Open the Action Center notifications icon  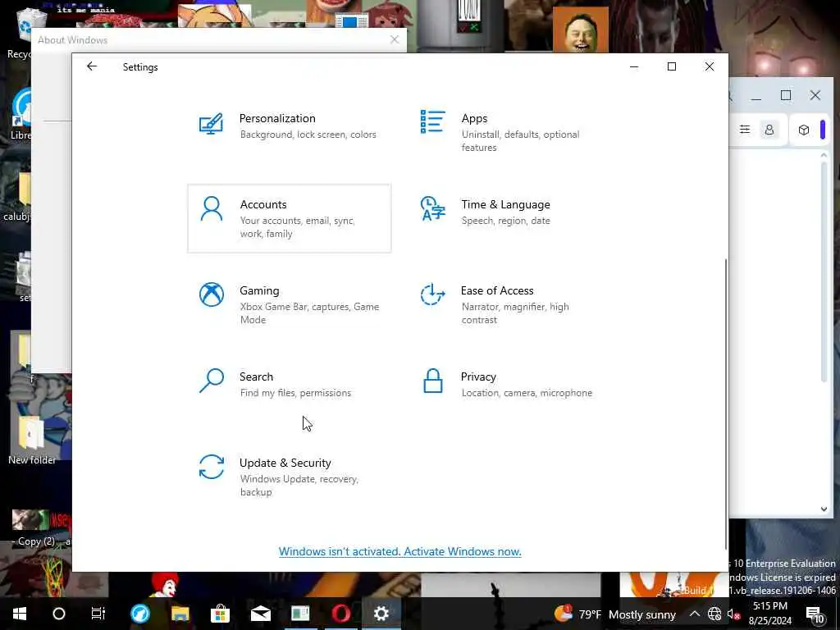[x=815, y=615]
